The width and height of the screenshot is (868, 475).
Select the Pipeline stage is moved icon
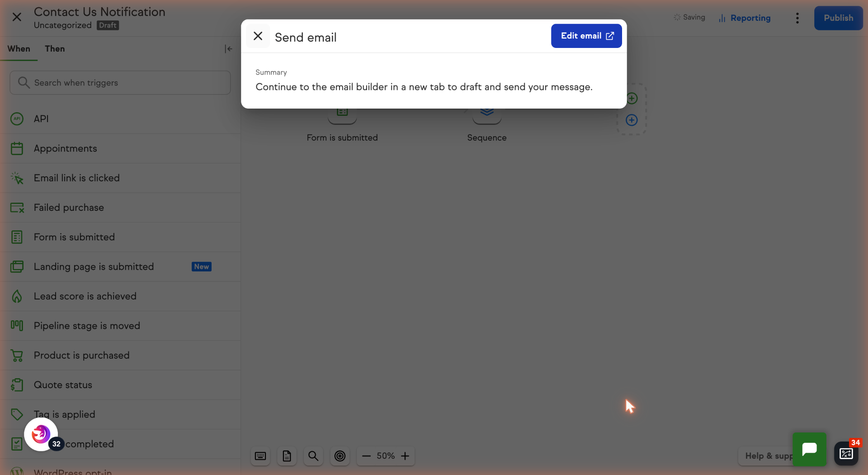point(17,326)
